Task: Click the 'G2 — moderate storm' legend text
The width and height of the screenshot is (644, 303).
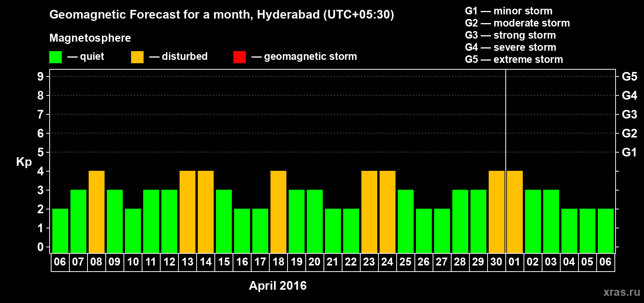Action: coord(517,23)
